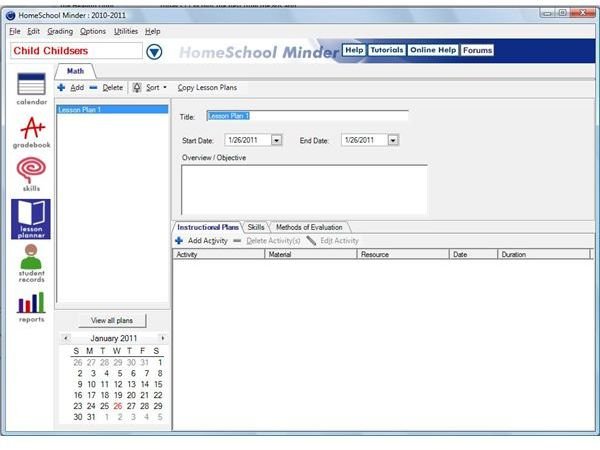Add a new lesson plan
The height and width of the screenshot is (450, 600).
pyautogui.click(x=71, y=88)
